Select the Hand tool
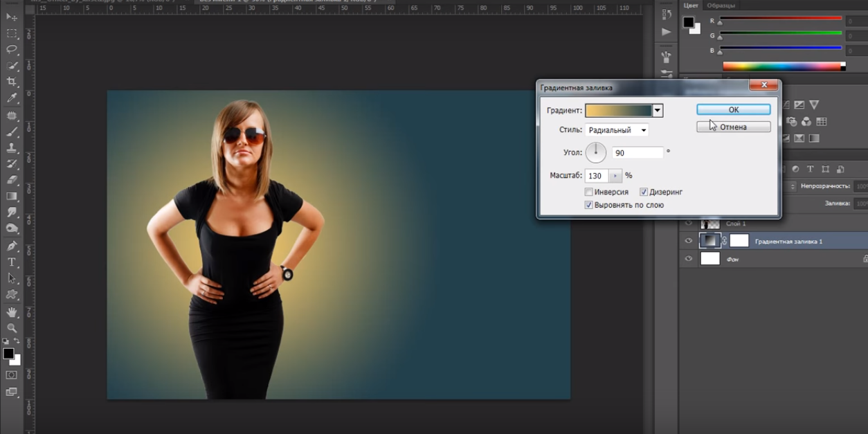This screenshot has height=434, width=868. pos(12,312)
